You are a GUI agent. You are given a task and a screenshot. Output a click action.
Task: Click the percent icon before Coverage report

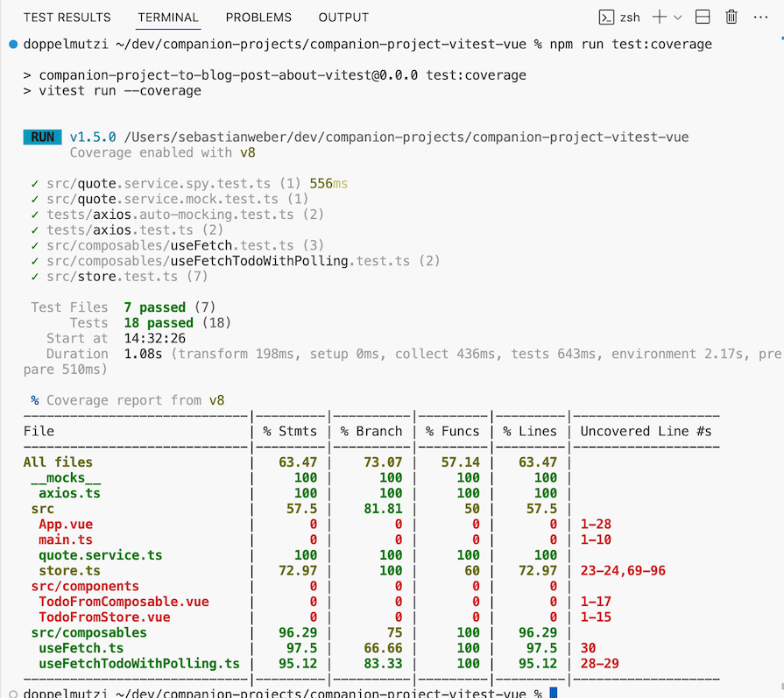(x=33, y=399)
